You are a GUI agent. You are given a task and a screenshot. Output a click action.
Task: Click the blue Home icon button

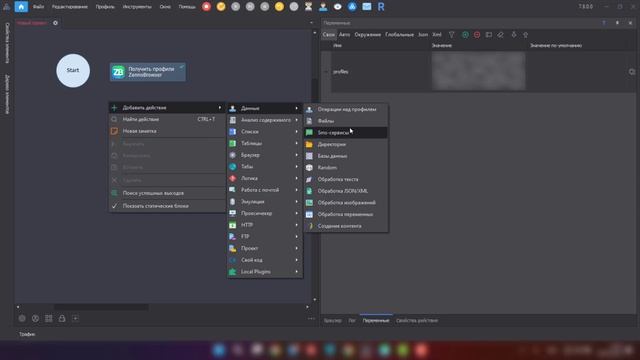pos(21,7)
